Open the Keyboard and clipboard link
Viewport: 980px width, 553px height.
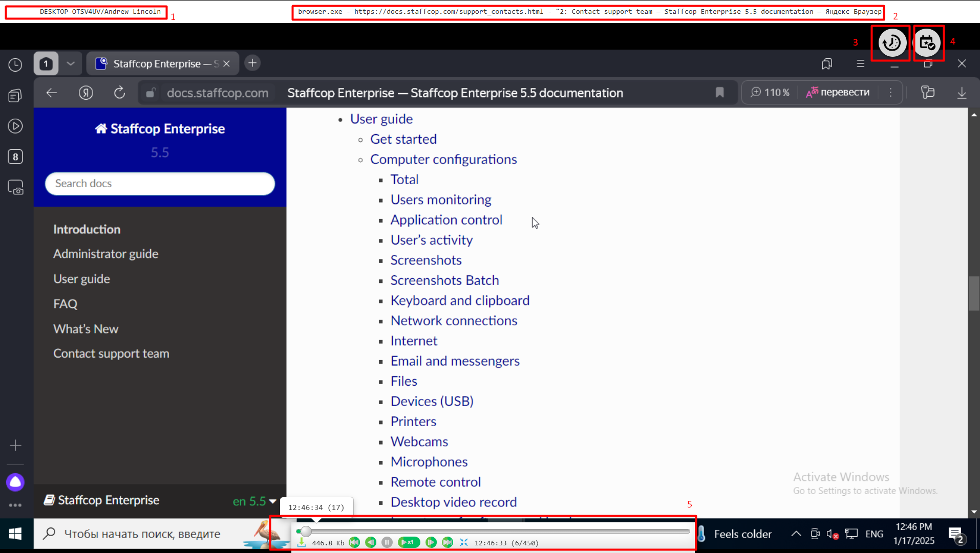click(x=460, y=300)
